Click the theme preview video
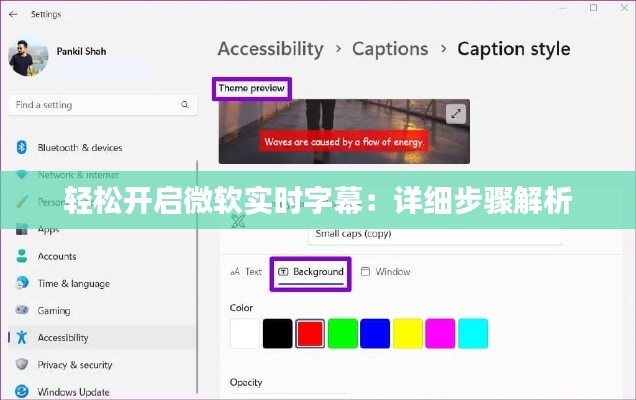Viewport: 636px width, 400px height. click(x=344, y=131)
